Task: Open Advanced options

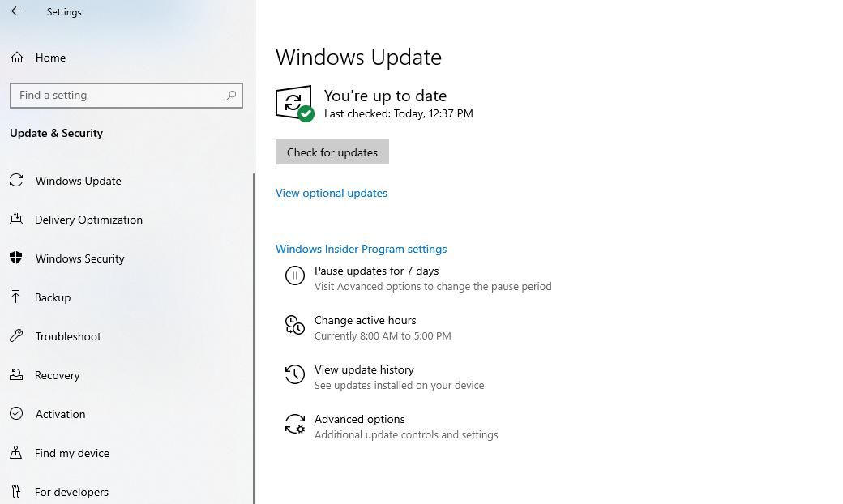Action: click(x=360, y=419)
